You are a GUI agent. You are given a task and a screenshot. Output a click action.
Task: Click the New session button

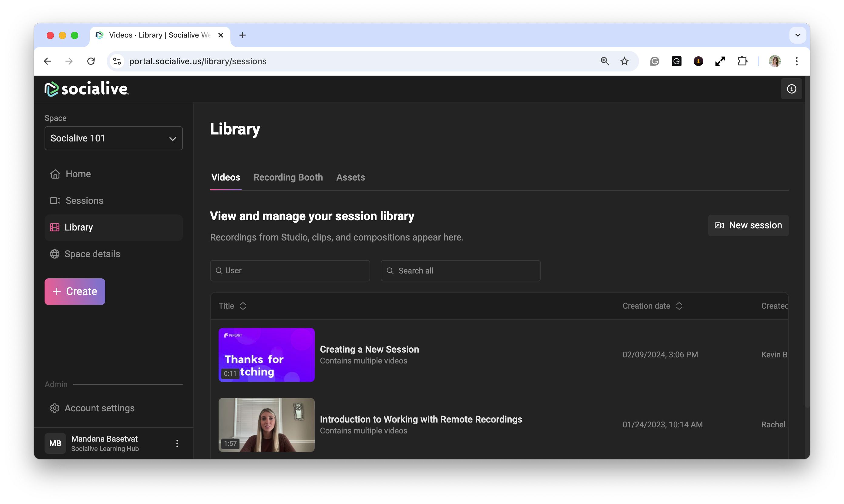[748, 225]
